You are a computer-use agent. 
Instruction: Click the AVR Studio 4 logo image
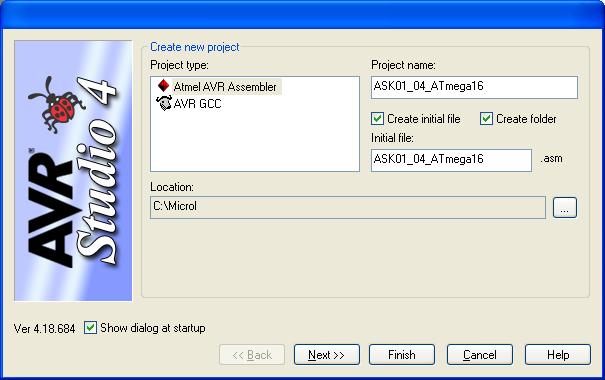(73, 171)
